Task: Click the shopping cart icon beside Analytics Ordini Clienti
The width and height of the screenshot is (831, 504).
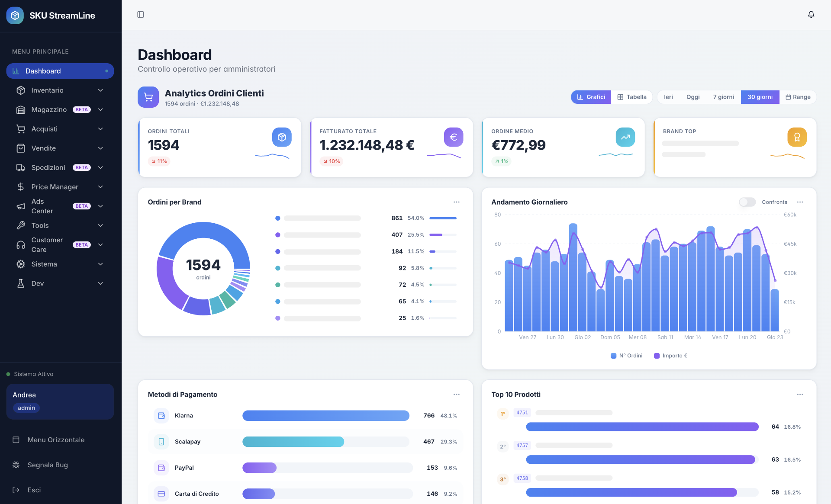Action: pyautogui.click(x=148, y=97)
